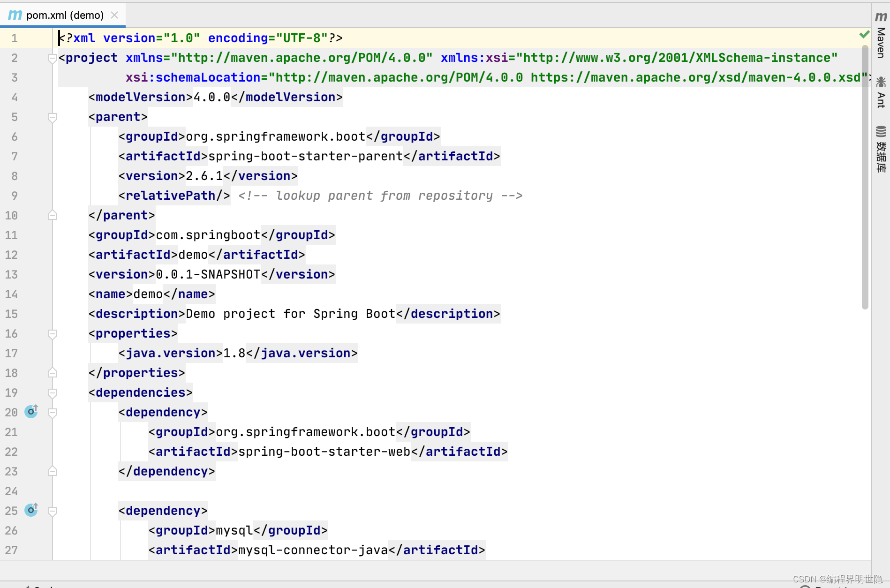
Task: Click the lookup parent from repository comment
Action: tap(380, 196)
